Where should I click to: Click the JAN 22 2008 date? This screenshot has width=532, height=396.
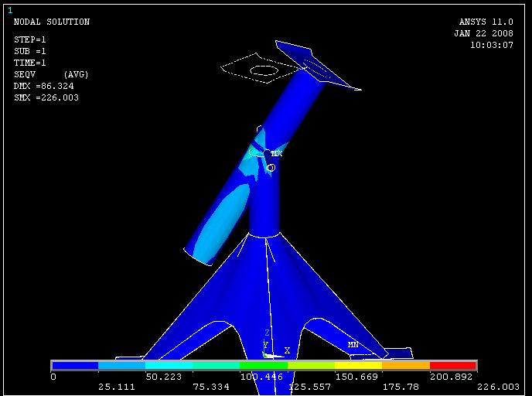pos(483,33)
